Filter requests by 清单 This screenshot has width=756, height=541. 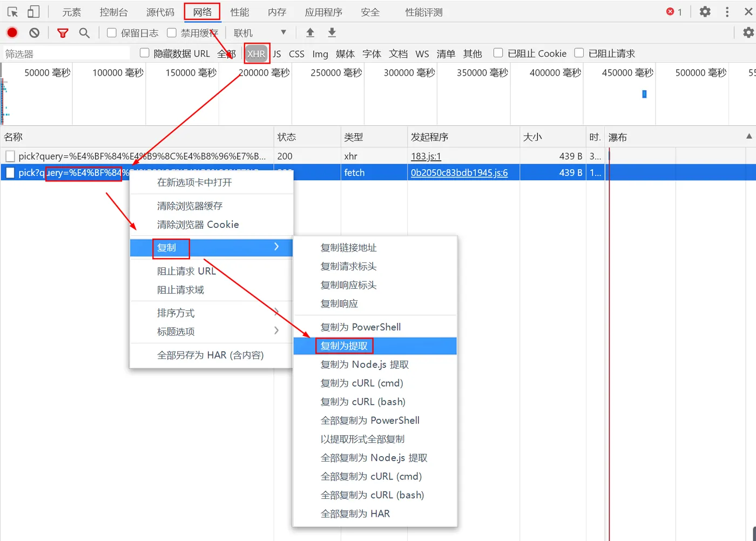tap(446, 53)
